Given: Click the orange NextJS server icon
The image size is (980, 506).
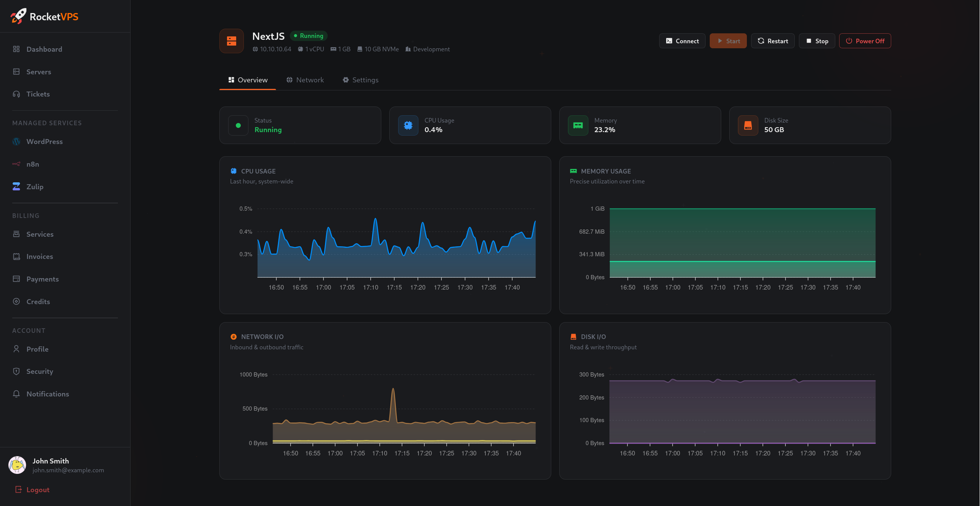Looking at the screenshot, I should 232,41.
